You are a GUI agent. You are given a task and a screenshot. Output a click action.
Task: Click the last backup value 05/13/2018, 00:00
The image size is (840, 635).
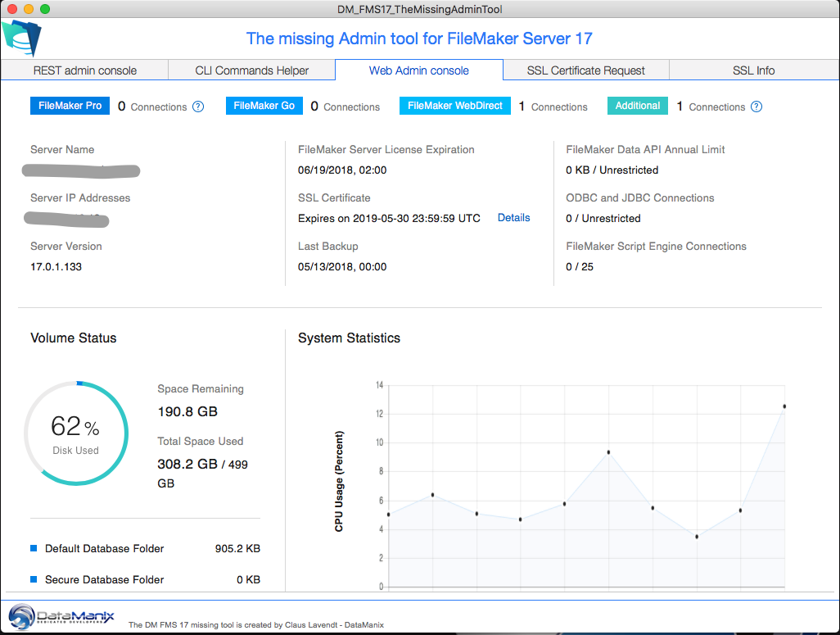[342, 266]
